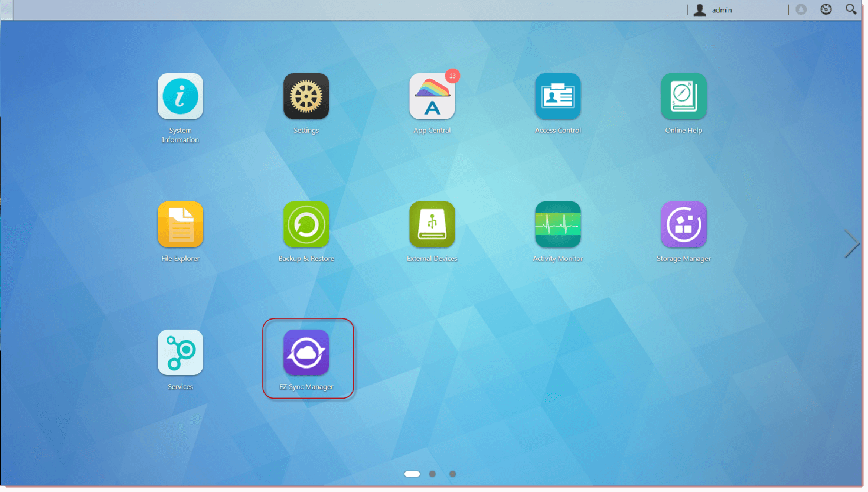Viewport: 868px width, 492px height.
Task: Select the first desktop page indicator
Action: click(x=412, y=474)
